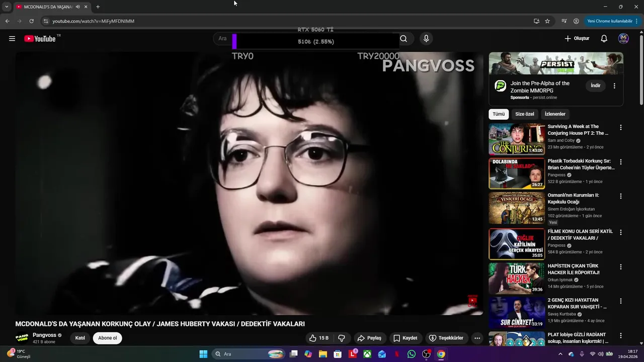Image resolution: width=644 pixels, height=362 pixels.
Task: Send Teşekkürler super thanks
Action: (446, 338)
